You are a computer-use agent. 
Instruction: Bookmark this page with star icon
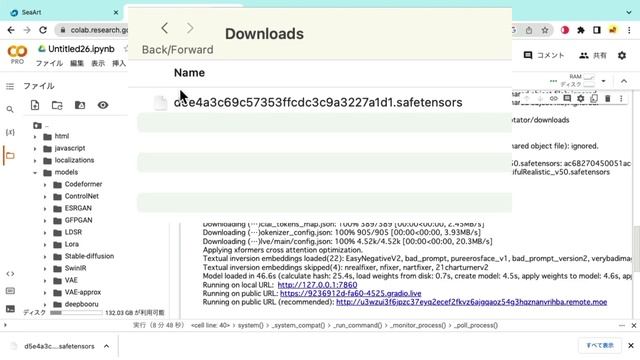pos(545,30)
